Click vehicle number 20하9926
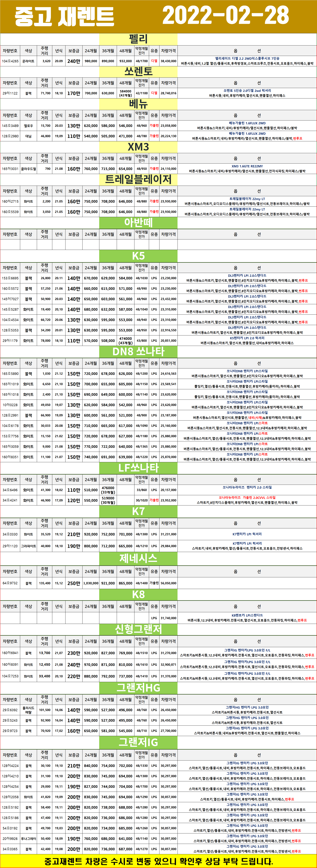Viewport: 317px width, 868px height. click(10, 839)
